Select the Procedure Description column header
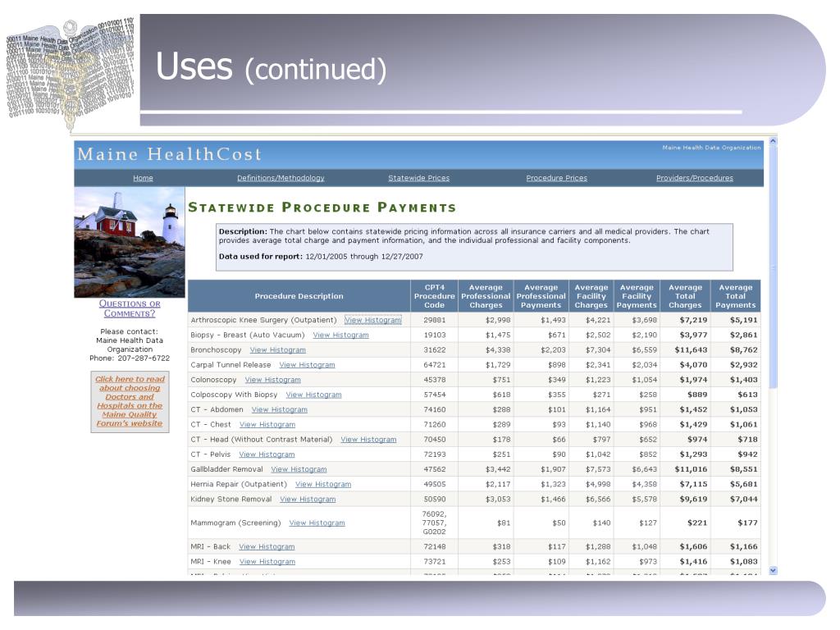Viewport: 840px width, 630px height. coord(299,296)
